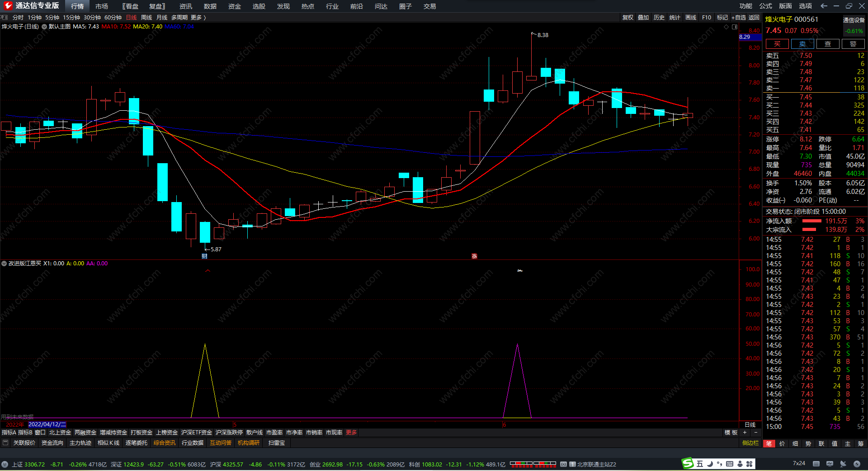The image size is (868, 471).
Task: Click the diamond icon above the price axis
Action: 726,27
